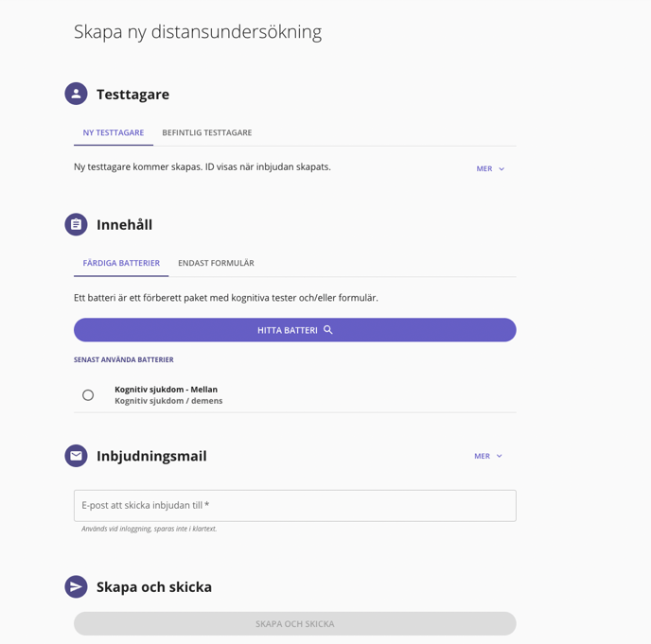The image size is (651, 644).
Task: Click chevron next to Testtagare MER
Action: (501, 169)
